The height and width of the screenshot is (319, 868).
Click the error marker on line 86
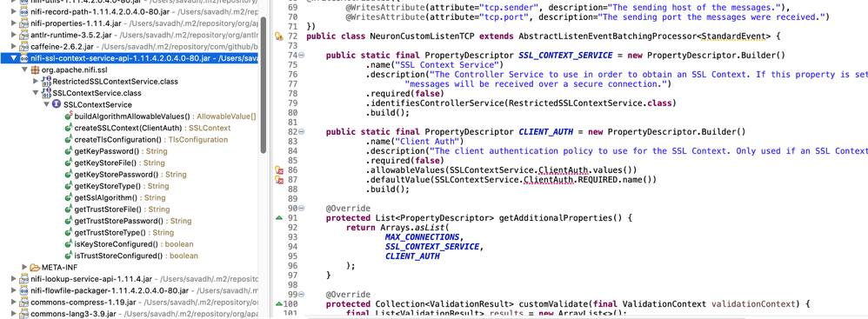(279, 170)
